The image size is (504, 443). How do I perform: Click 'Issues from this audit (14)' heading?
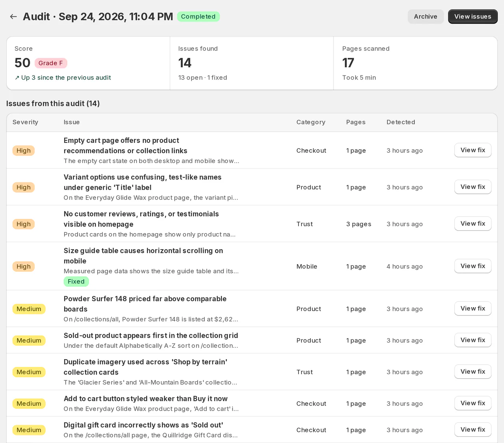point(53,104)
